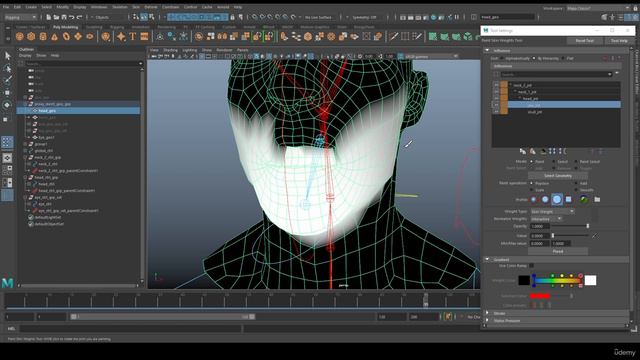Click the black minimum weight color swatch
Image resolution: width=640 pixels, height=360 pixels.
pyautogui.click(x=524, y=280)
